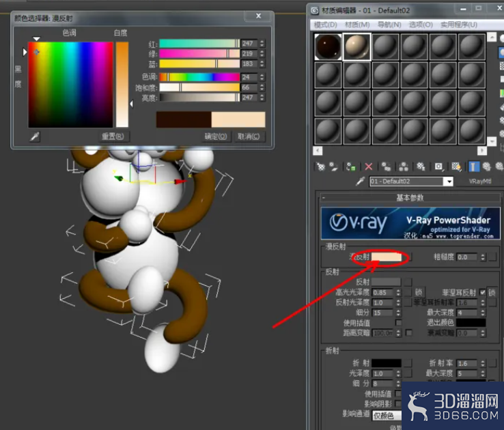Click the 白度 whiteness vertical gradient bar

coord(122,85)
